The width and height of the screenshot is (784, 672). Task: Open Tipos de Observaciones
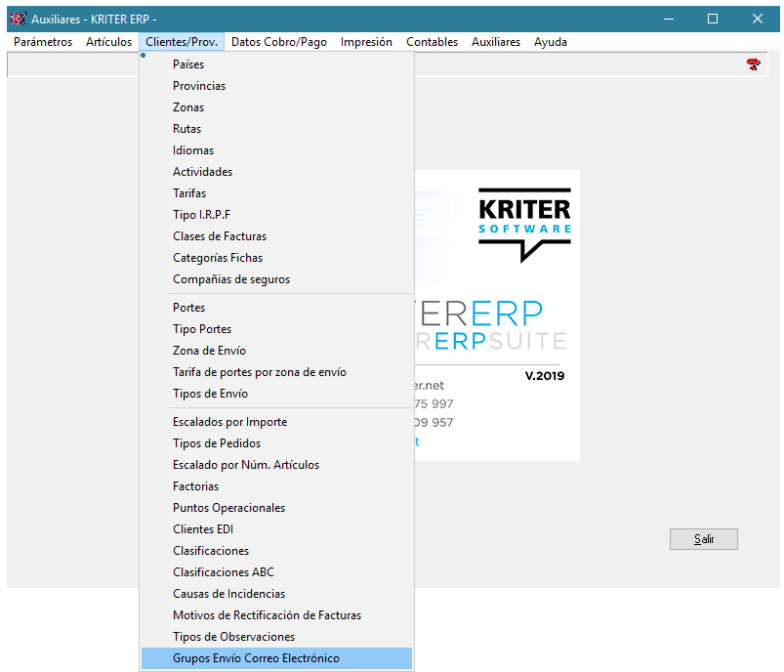coord(276,637)
